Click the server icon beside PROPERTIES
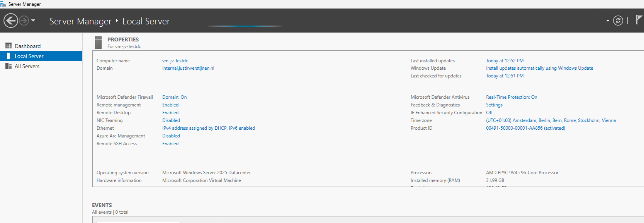 click(x=98, y=43)
